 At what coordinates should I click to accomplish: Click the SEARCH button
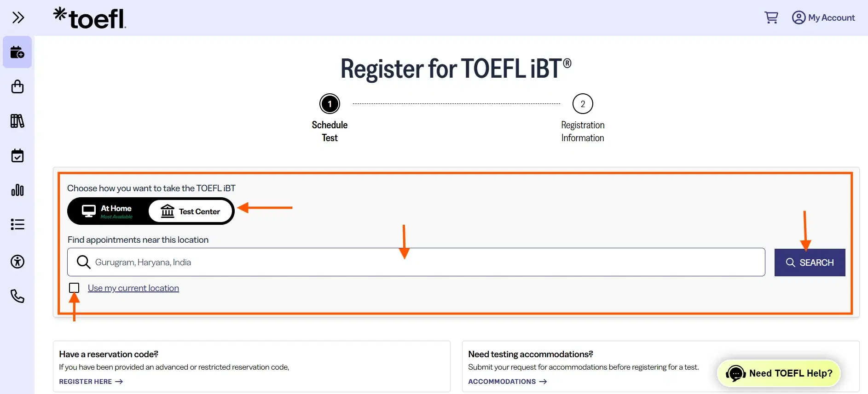810,262
